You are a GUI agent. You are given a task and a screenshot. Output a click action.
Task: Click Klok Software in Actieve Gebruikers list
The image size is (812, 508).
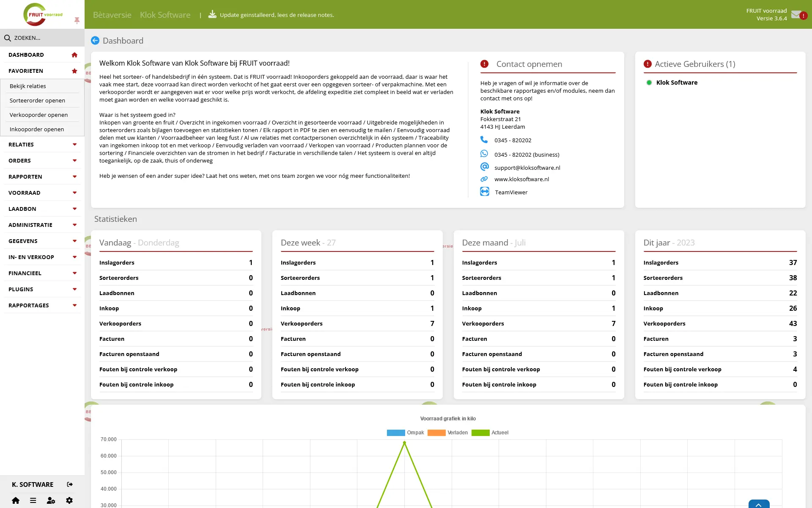pos(677,83)
